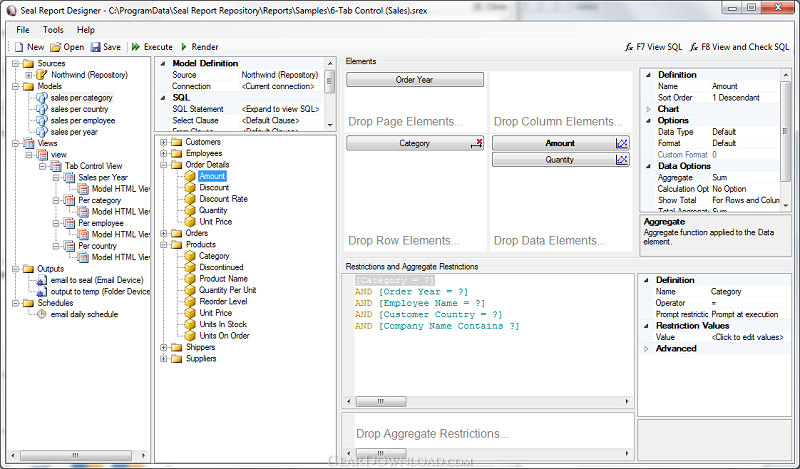Expand the Chart property group
The width and height of the screenshot is (800, 469).
click(x=648, y=109)
